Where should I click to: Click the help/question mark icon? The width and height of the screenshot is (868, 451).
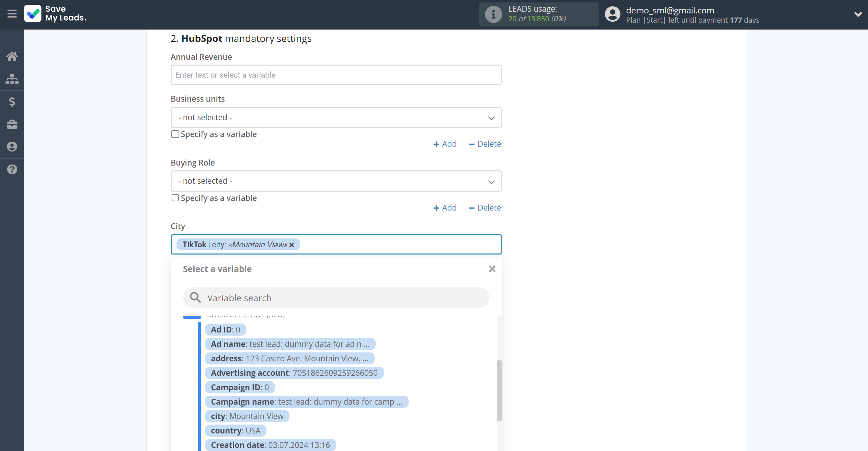click(12, 169)
